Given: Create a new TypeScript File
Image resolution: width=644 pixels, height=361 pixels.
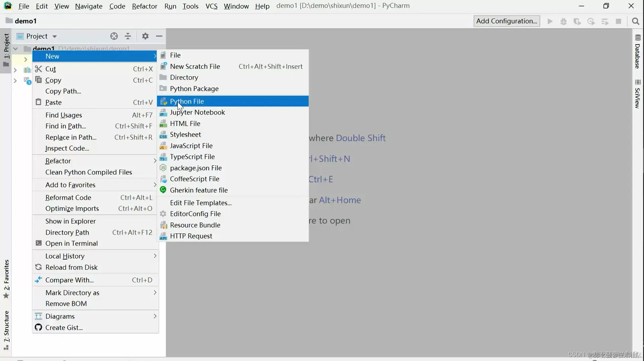Looking at the screenshot, I should pyautogui.click(x=233, y=157).
